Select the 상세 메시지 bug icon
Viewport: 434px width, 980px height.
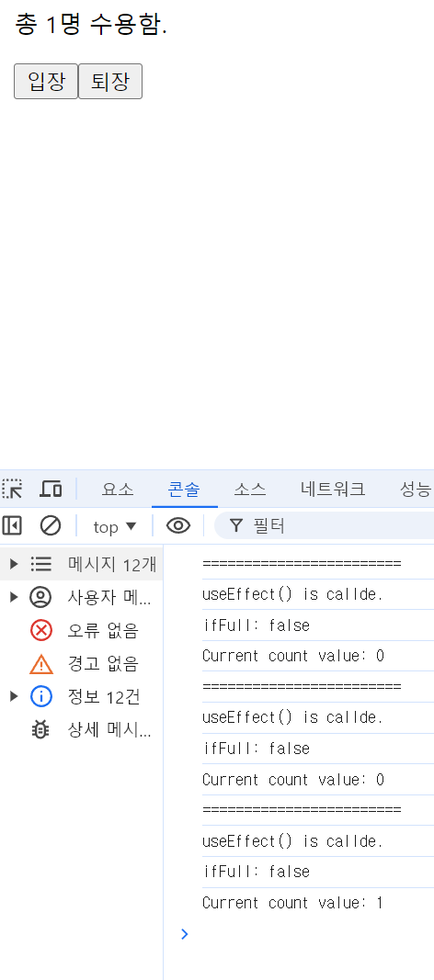click(41, 729)
